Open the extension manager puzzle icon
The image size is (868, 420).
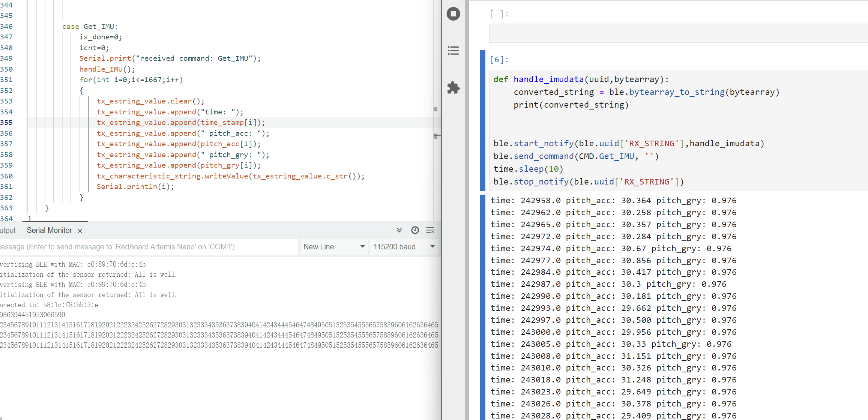[453, 88]
